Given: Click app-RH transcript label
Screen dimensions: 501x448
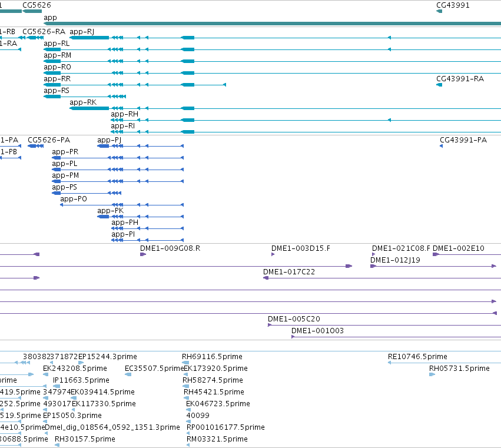Looking at the screenshot, I should coord(125,114).
